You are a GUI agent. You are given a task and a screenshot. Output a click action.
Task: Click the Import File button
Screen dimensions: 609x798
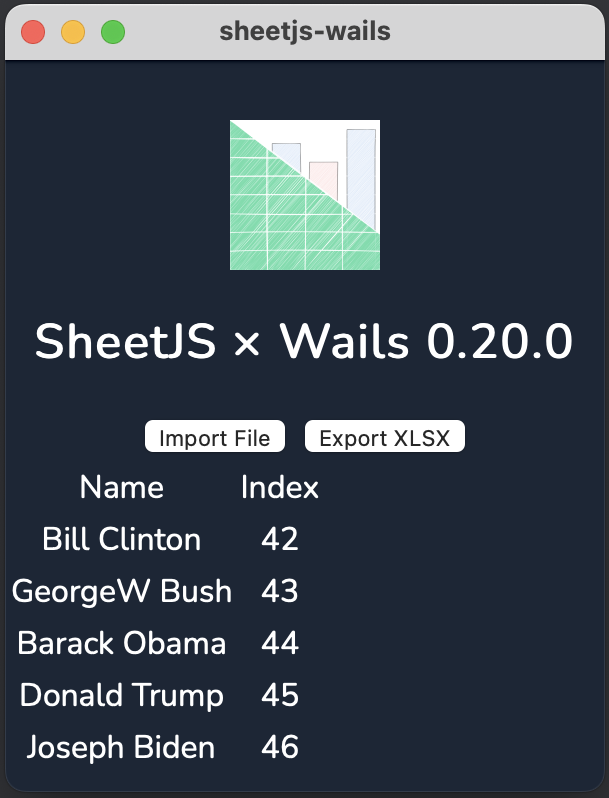click(x=215, y=437)
